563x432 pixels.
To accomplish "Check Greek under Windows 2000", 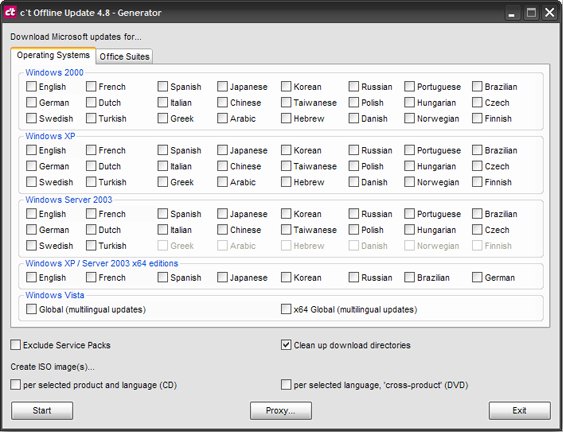I will (163, 118).
